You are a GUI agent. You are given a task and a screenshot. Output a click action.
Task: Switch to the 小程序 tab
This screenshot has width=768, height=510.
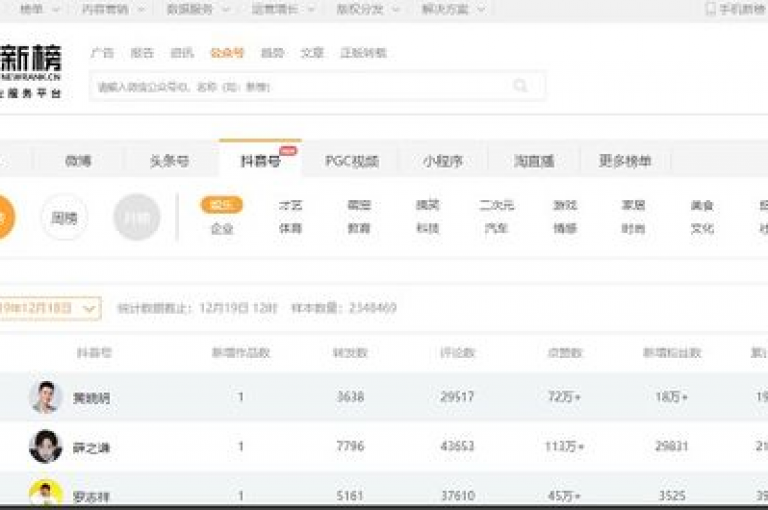tap(443, 161)
